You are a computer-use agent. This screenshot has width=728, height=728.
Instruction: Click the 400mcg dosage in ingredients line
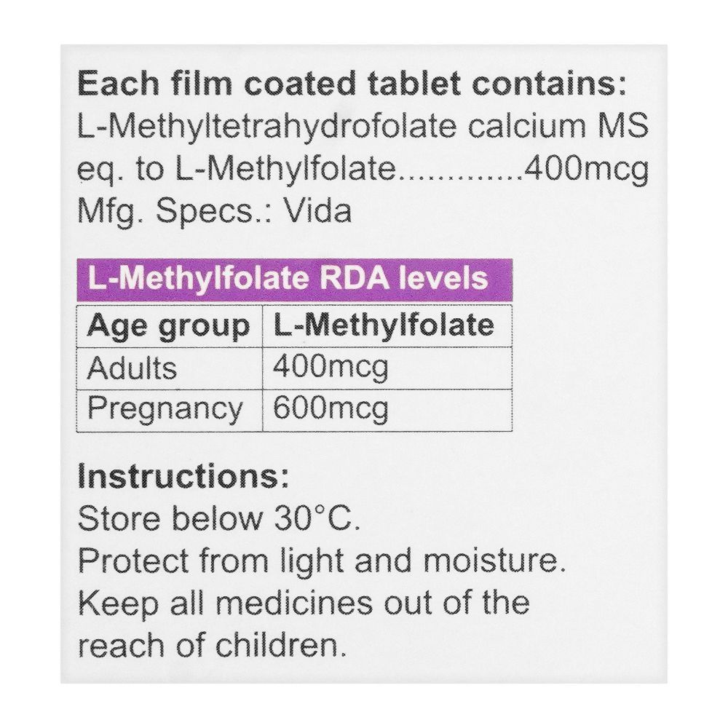(x=586, y=169)
